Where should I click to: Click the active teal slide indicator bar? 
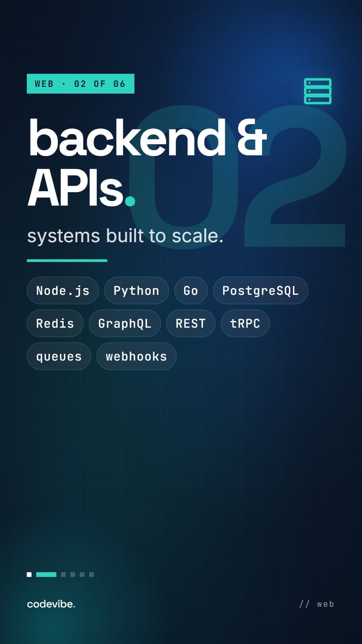(x=46, y=575)
